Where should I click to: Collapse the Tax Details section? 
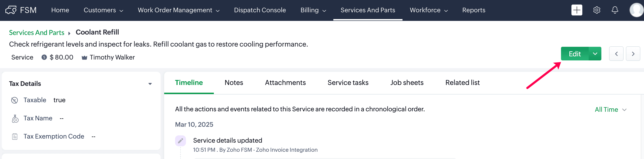tap(150, 84)
